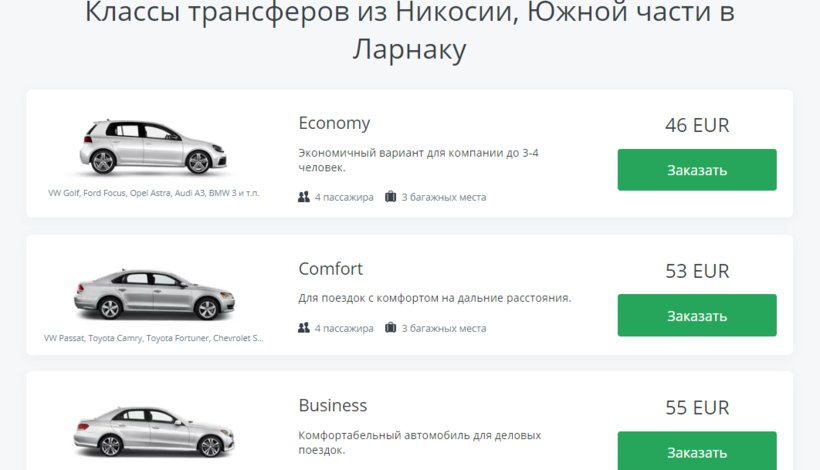Select the Economy class title
The image size is (820, 470).
pyautogui.click(x=334, y=123)
